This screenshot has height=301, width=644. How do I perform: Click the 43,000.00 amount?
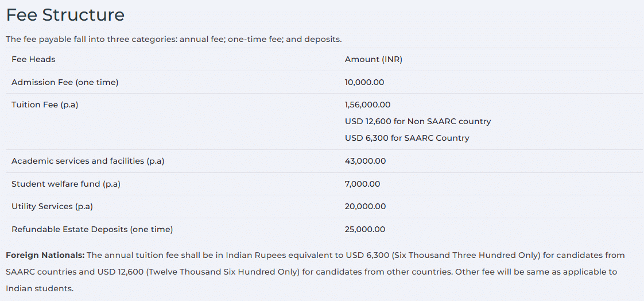365,161
